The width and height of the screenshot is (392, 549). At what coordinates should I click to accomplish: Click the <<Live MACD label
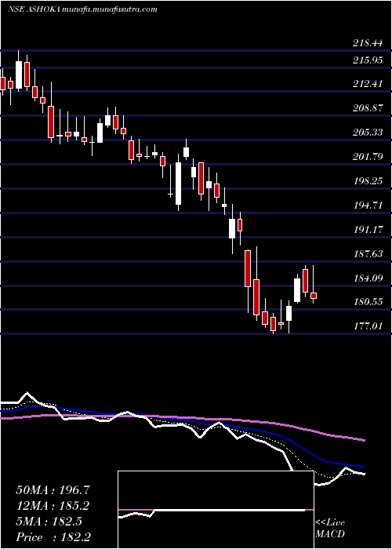pos(330,529)
